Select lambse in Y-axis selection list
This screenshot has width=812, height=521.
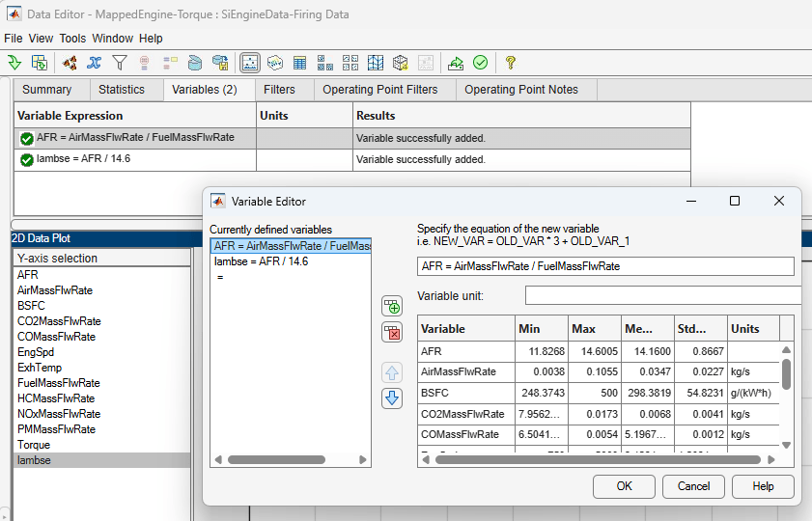(102, 460)
